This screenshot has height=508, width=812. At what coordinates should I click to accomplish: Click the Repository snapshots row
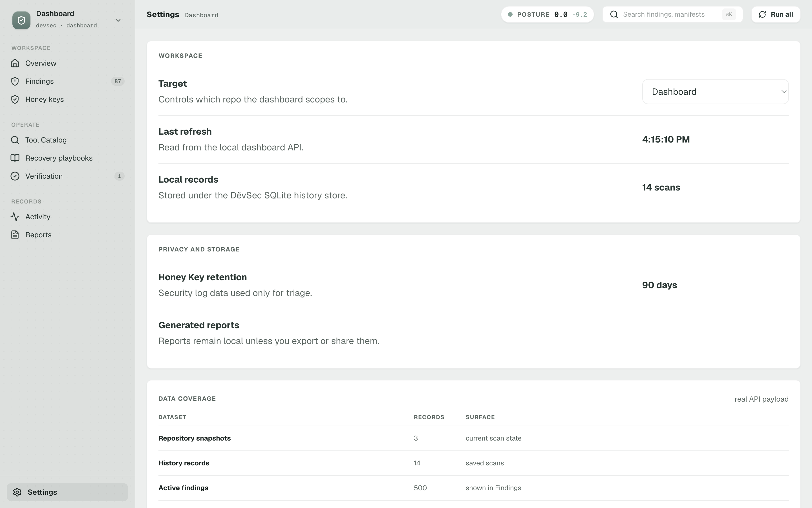473,439
